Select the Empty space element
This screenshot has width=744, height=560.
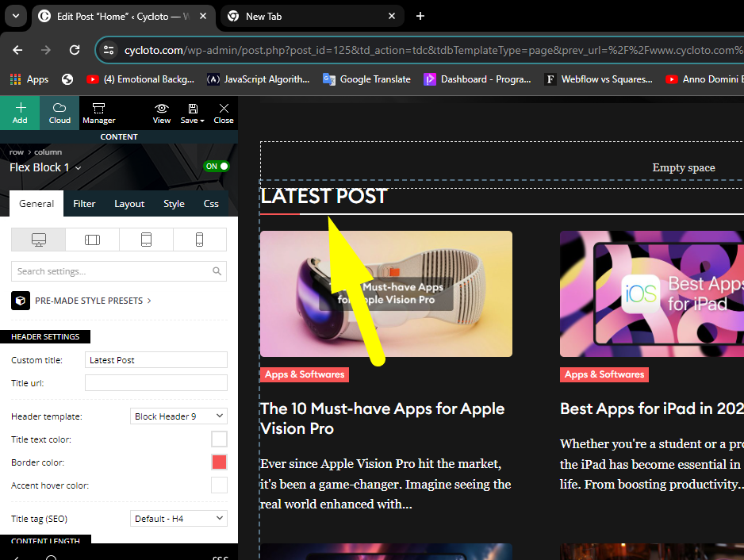click(683, 167)
